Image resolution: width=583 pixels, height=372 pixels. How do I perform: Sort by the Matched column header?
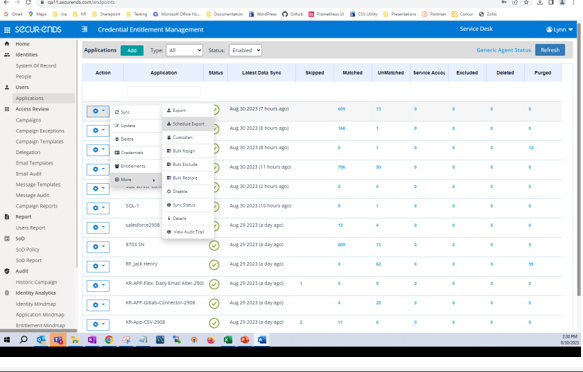pyautogui.click(x=352, y=73)
